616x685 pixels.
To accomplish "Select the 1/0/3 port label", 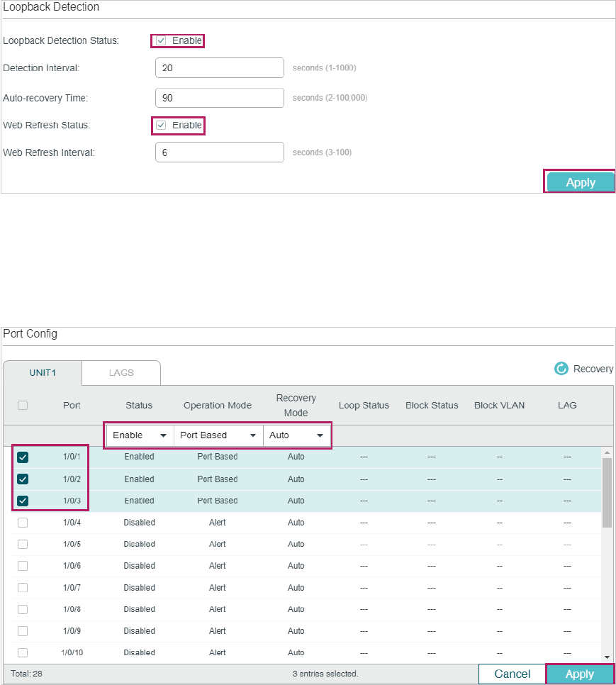I will point(72,501).
